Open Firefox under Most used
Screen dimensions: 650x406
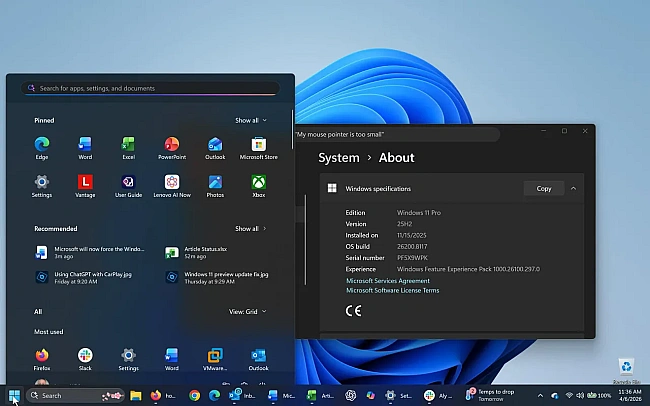pos(42,357)
